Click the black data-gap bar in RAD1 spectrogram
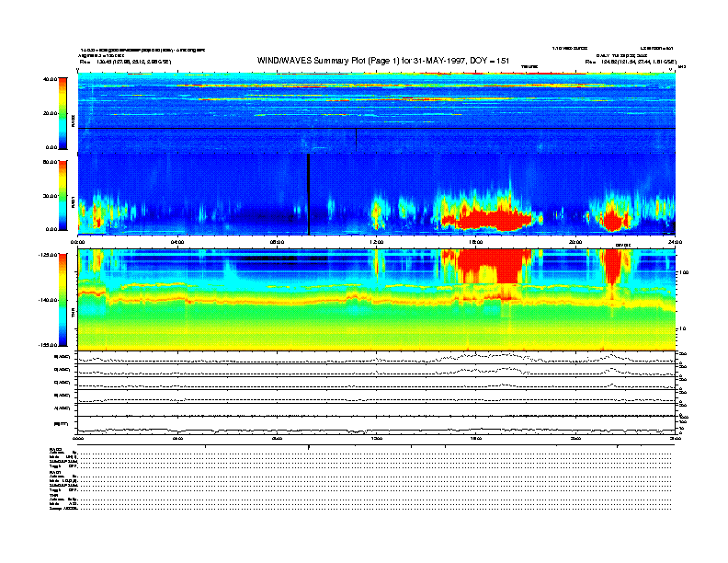 click(x=308, y=194)
